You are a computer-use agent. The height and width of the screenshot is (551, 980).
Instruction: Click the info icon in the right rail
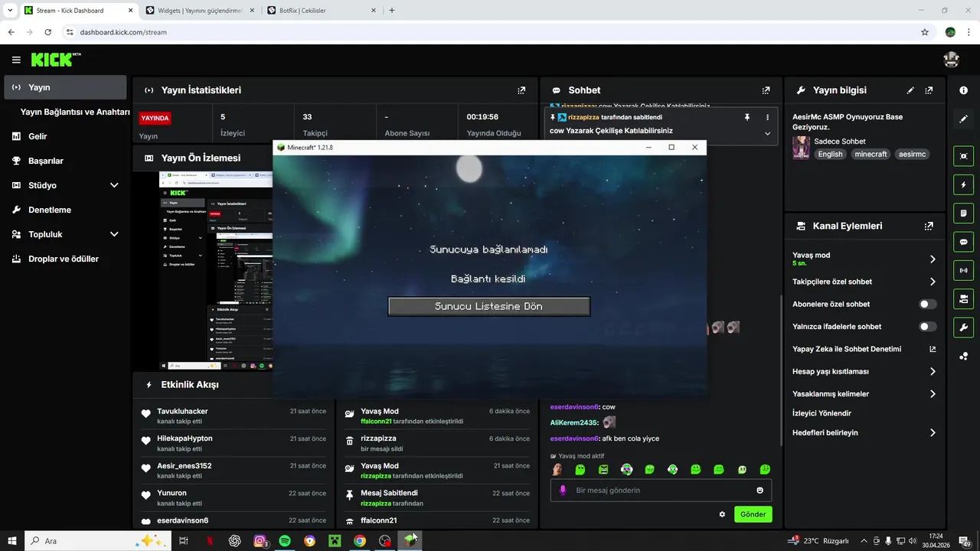[x=963, y=90]
